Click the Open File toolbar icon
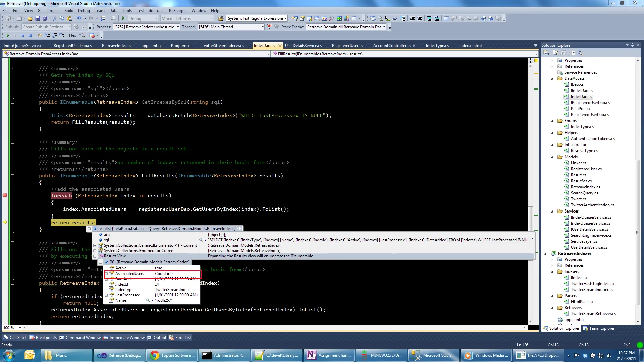Screen dimensions: 644x362 point(30,19)
